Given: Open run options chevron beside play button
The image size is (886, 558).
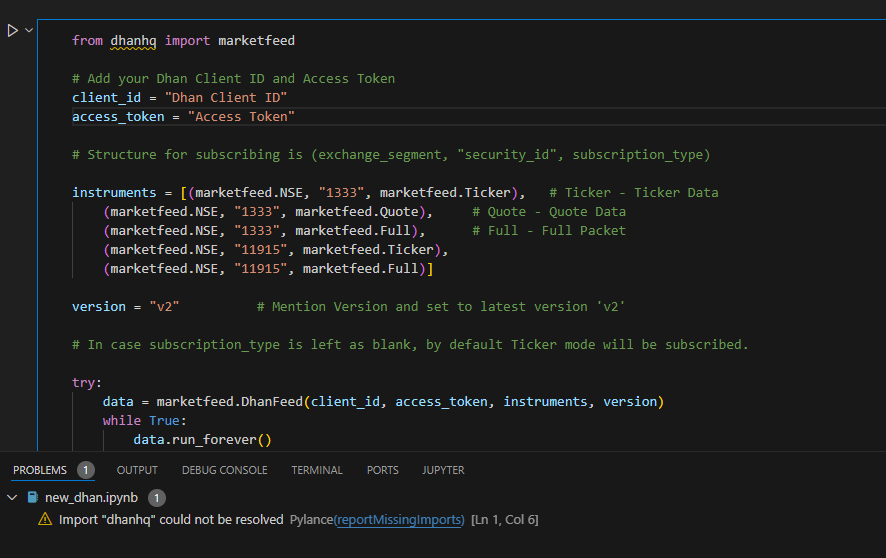Looking at the screenshot, I should click(x=29, y=30).
